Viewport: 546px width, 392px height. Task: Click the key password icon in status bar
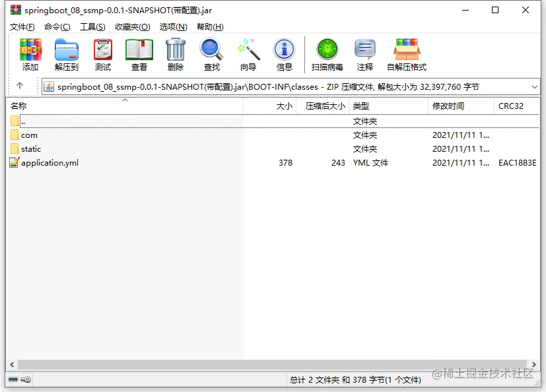point(26,379)
